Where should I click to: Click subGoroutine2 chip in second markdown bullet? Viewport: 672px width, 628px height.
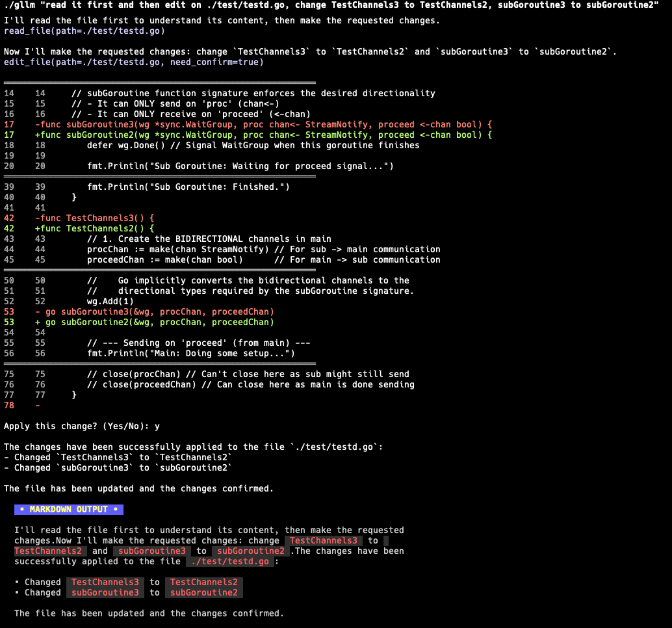204,592
